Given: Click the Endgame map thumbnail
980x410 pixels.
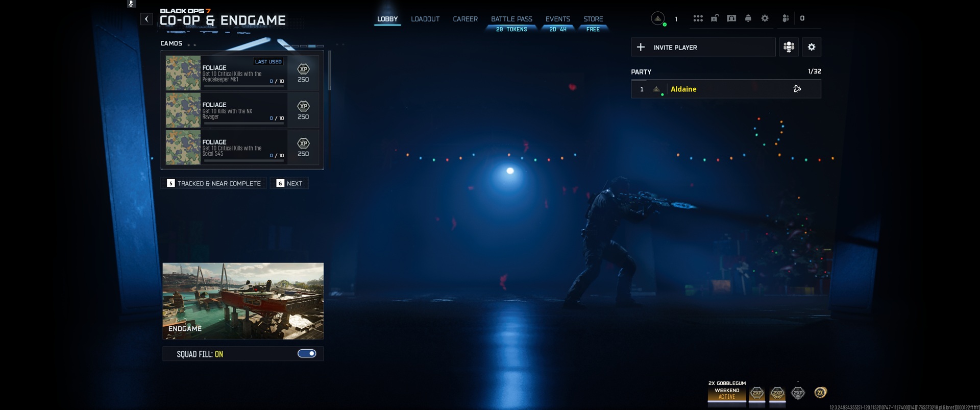Looking at the screenshot, I should click(x=243, y=301).
